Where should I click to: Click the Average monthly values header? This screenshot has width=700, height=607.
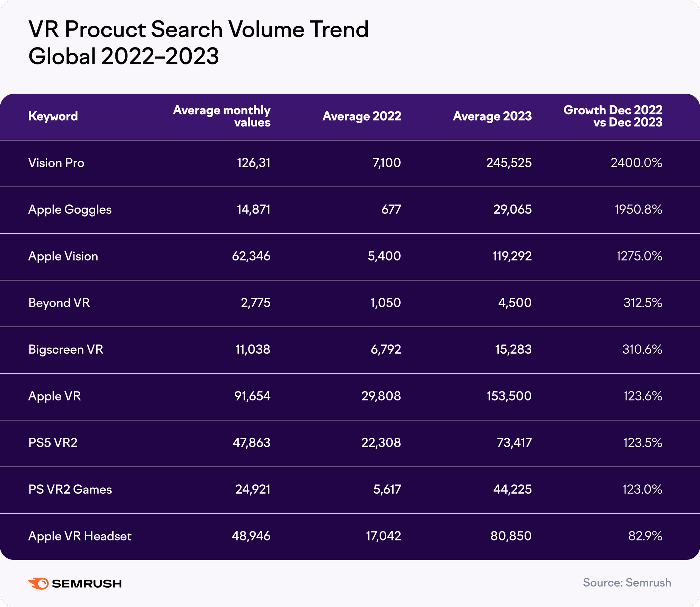click(221, 116)
